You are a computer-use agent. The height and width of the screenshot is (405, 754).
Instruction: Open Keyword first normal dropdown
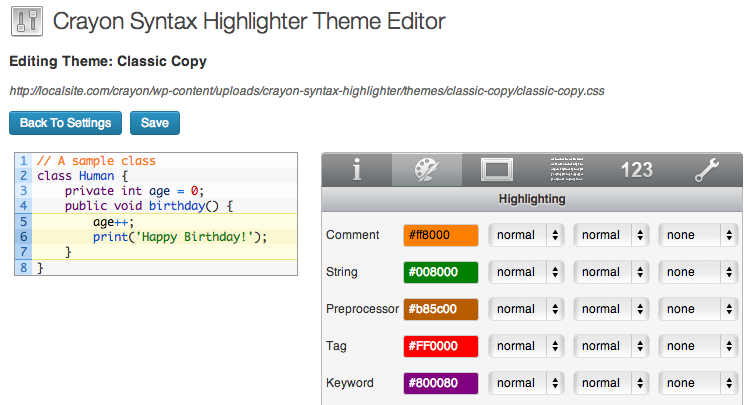click(x=526, y=383)
